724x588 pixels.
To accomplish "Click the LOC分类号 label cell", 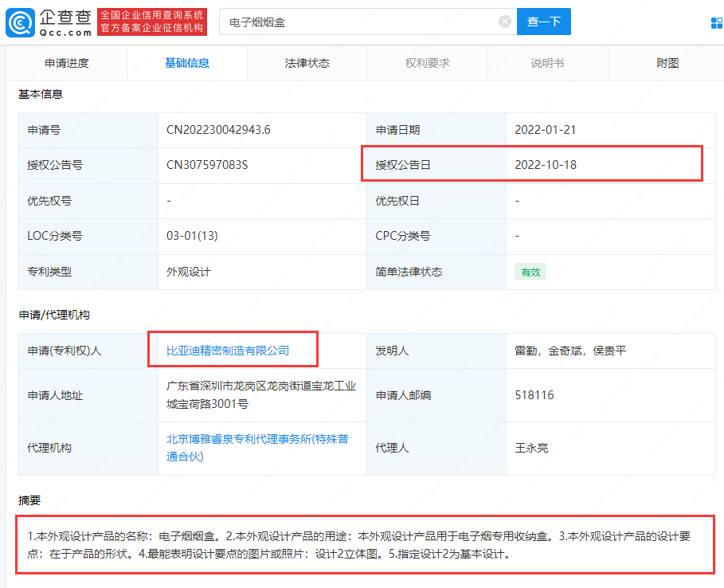I will pos(88,237).
